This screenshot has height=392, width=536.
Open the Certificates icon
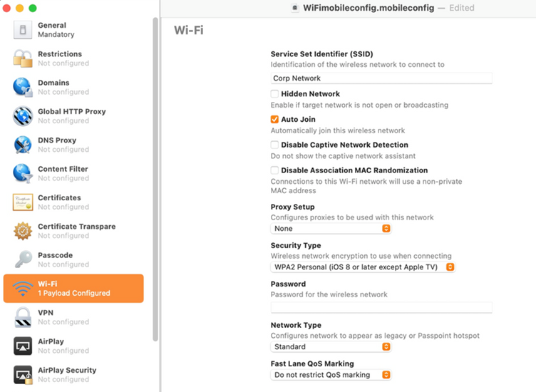click(23, 202)
